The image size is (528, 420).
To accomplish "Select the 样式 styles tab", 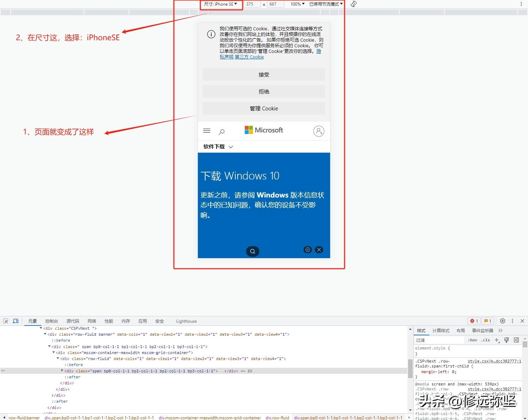I will [x=421, y=330].
